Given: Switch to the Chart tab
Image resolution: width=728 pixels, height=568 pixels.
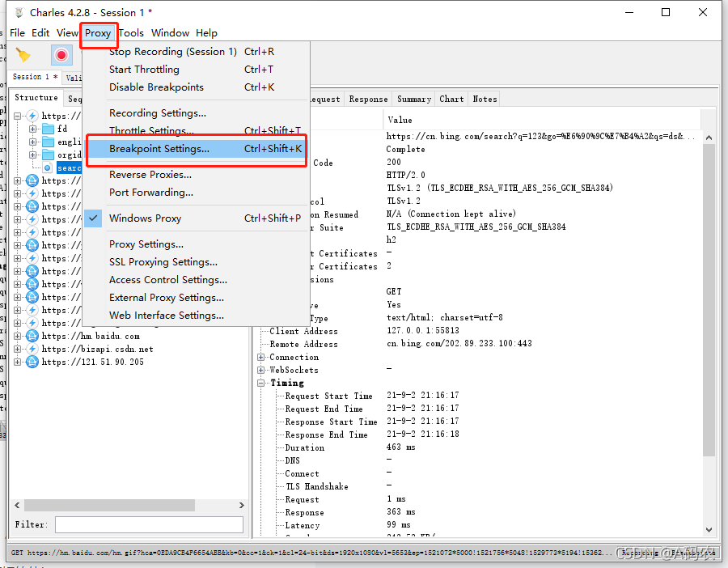Looking at the screenshot, I should [451, 99].
